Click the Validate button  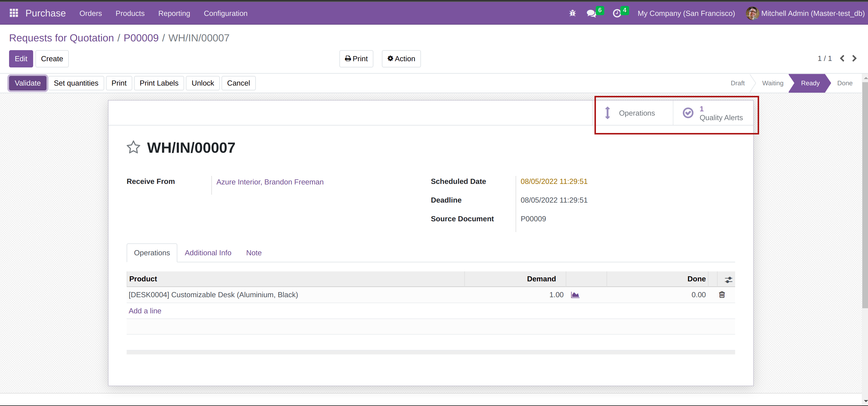click(28, 83)
